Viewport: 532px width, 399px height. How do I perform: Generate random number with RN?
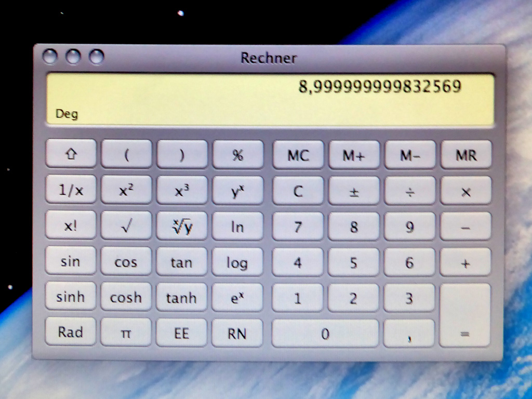click(237, 333)
